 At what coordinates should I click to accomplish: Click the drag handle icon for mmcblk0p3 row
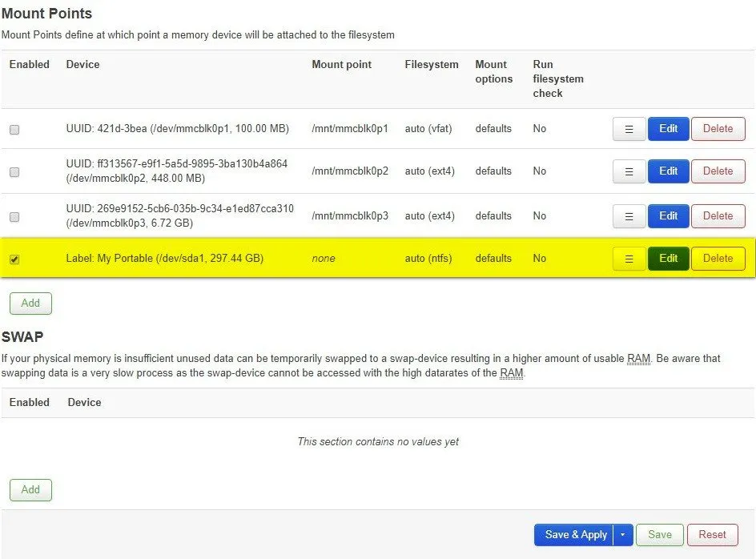(x=629, y=216)
